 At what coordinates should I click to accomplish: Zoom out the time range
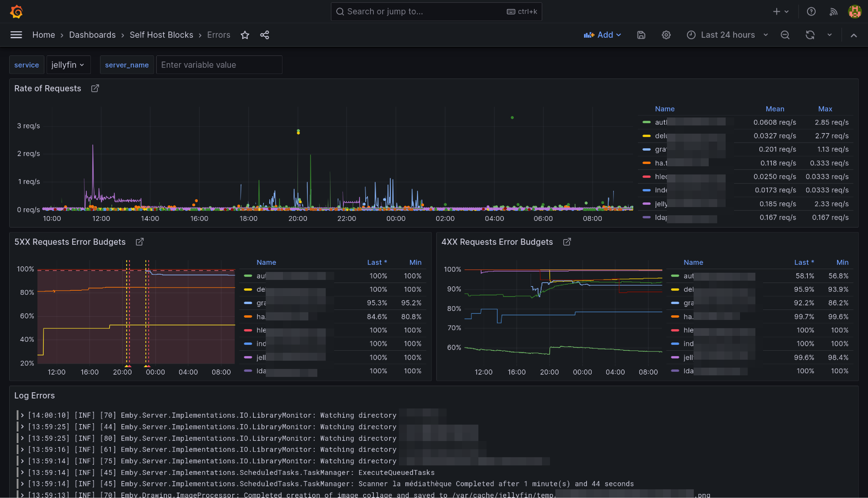785,35
